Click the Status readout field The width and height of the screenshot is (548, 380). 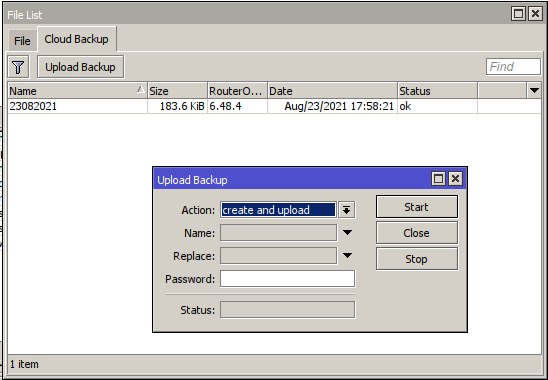tap(287, 310)
